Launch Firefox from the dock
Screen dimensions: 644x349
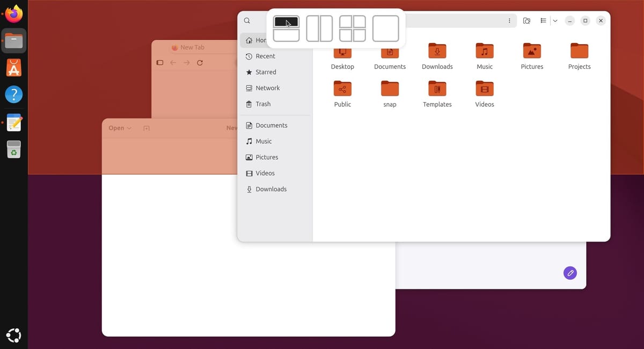pos(14,13)
